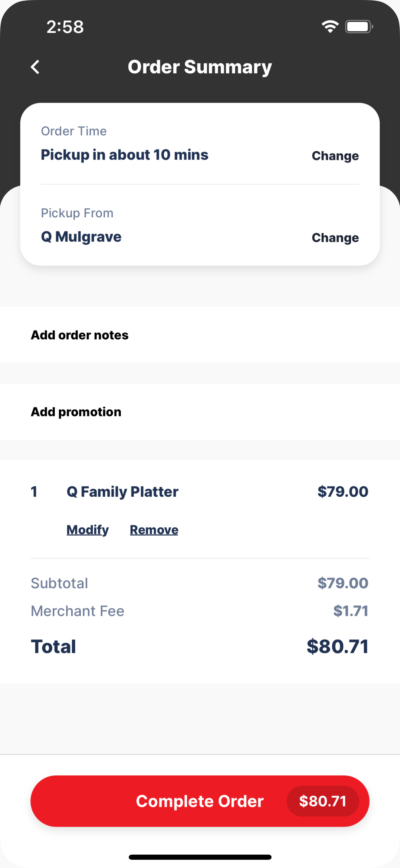Tap the item quantity number 1
Image resolution: width=400 pixels, height=868 pixels.
(34, 492)
